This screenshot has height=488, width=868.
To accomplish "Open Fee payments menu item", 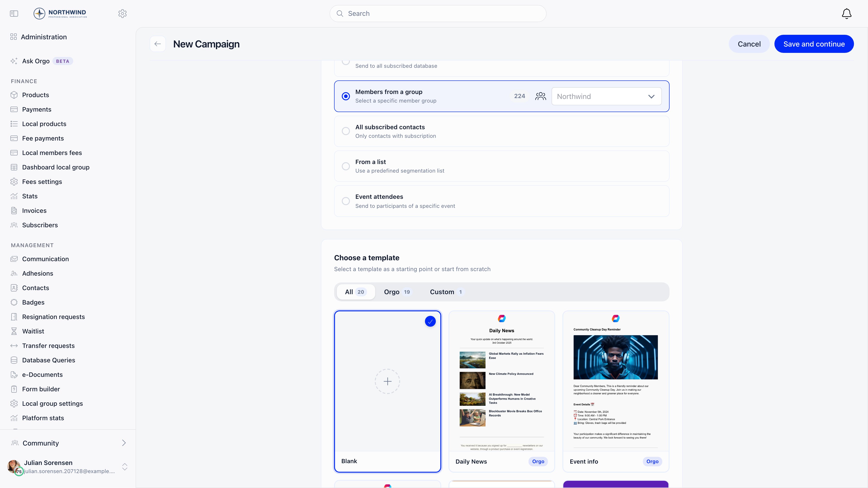I will tap(43, 138).
